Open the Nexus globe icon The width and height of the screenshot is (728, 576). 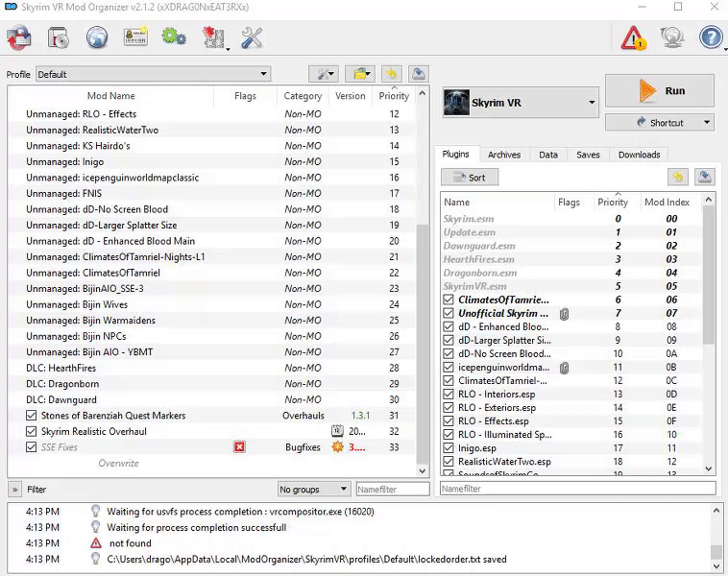[97, 37]
